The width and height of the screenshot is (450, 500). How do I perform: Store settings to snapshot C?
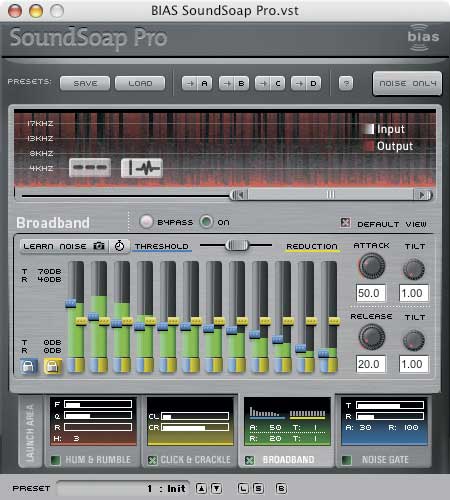tap(270, 83)
